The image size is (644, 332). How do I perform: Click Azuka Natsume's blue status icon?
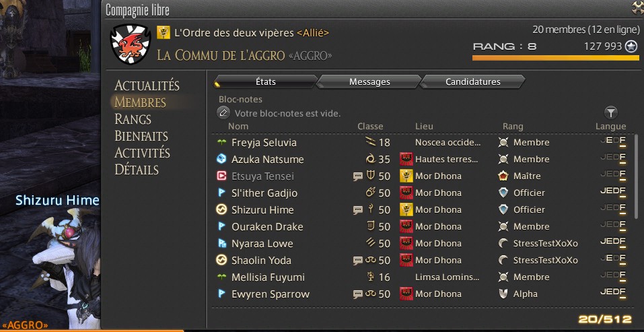tap(221, 159)
